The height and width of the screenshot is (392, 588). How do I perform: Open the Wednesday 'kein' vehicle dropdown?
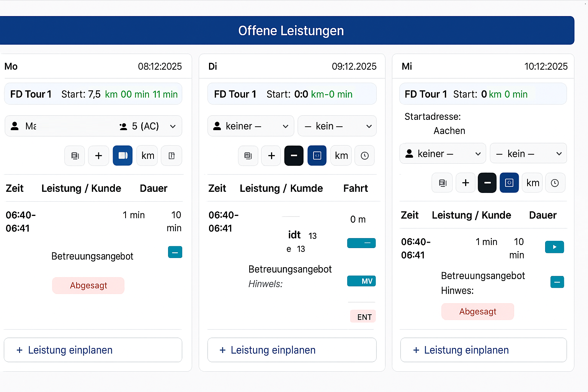tap(528, 154)
